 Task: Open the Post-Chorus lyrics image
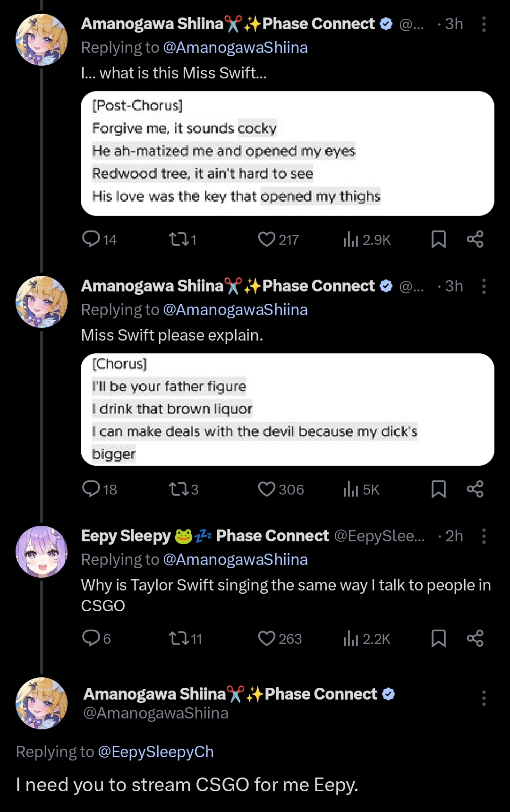287,154
